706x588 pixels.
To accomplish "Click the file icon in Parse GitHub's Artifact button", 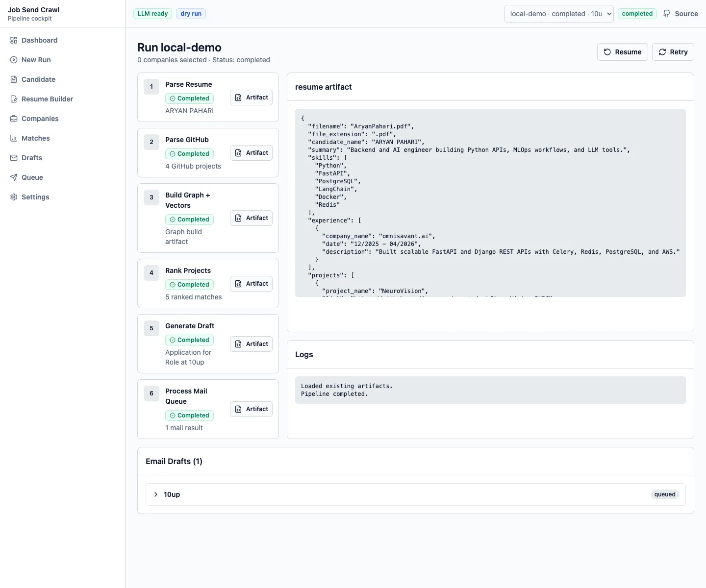I will [x=238, y=153].
